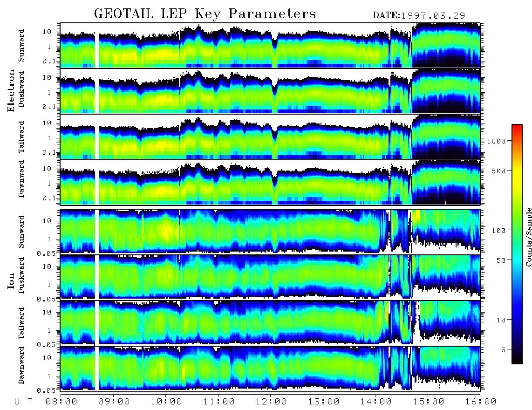Click the Ion Dawnward panel label
The height and width of the screenshot is (410, 532).
pyautogui.click(x=21, y=365)
